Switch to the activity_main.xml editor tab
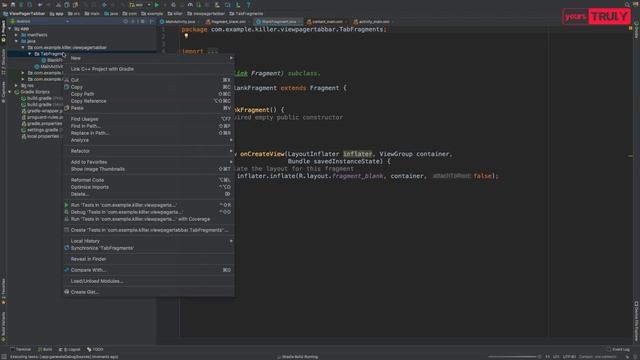The width and height of the screenshot is (640, 360). [372, 22]
